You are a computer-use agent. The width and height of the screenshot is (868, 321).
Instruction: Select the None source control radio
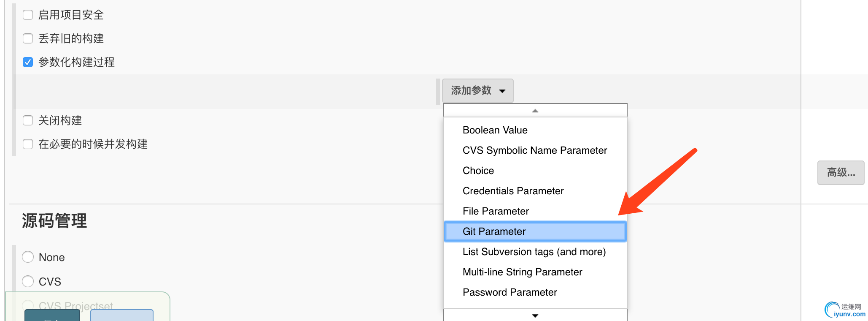tap(28, 257)
